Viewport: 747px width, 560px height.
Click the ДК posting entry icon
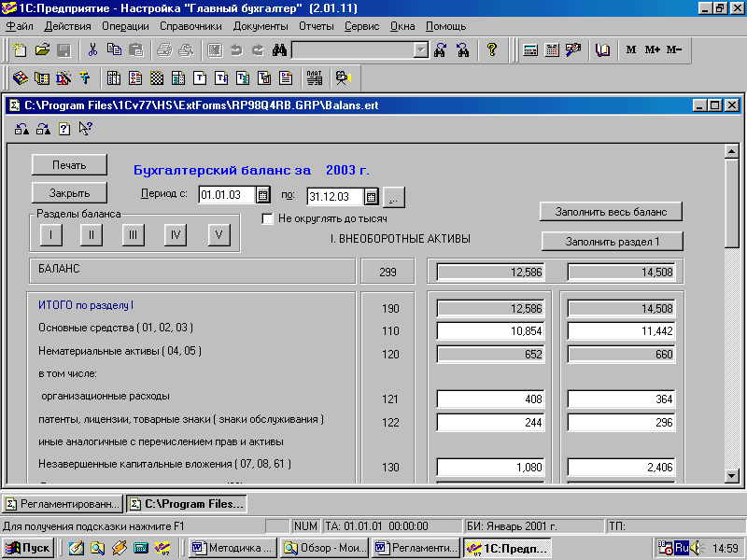[63, 78]
